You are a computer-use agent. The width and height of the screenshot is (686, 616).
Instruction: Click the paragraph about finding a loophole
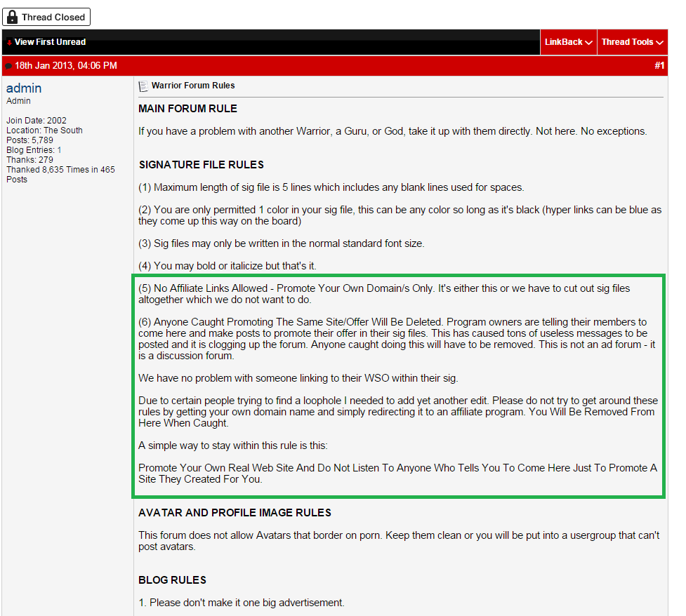coord(398,412)
